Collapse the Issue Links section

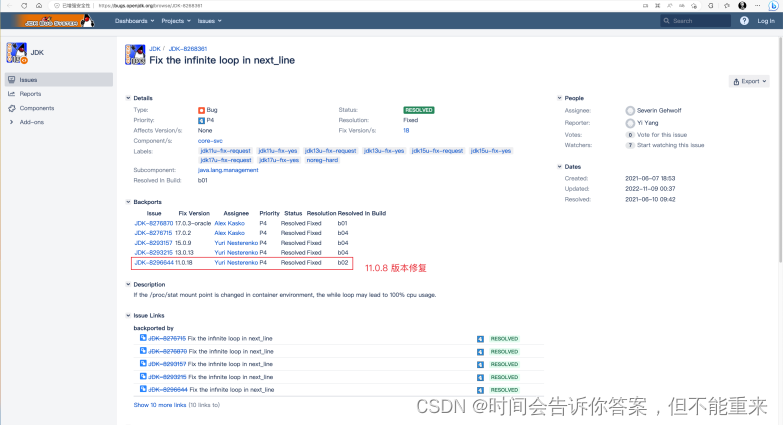pyautogui.click(x=128, y=315)
